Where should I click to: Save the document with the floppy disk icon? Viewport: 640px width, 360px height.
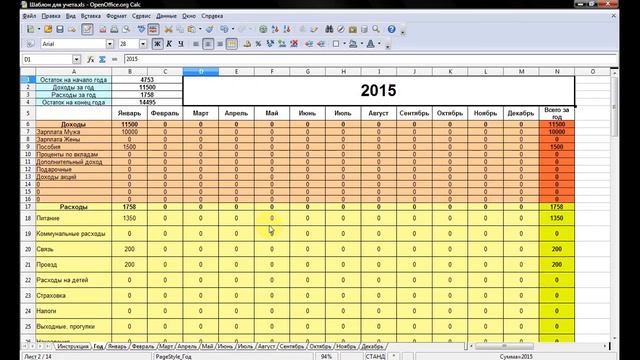click(x=60, y=29)
